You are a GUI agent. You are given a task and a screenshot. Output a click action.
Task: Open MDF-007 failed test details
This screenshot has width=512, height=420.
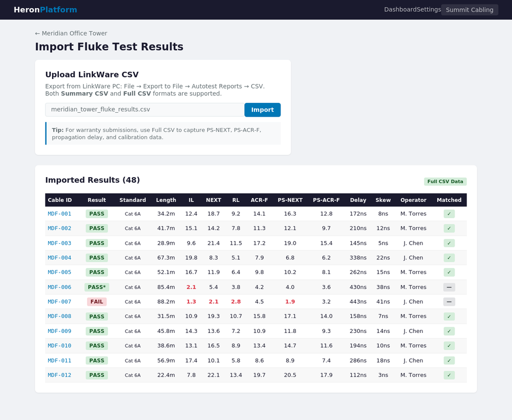tap(60, 302)
